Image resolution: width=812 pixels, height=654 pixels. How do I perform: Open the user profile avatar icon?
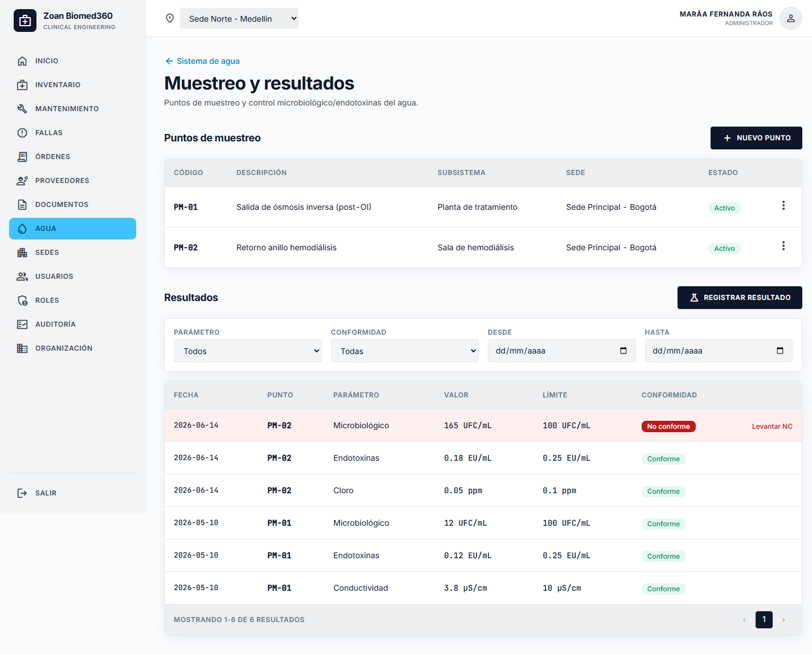[791, 18]
